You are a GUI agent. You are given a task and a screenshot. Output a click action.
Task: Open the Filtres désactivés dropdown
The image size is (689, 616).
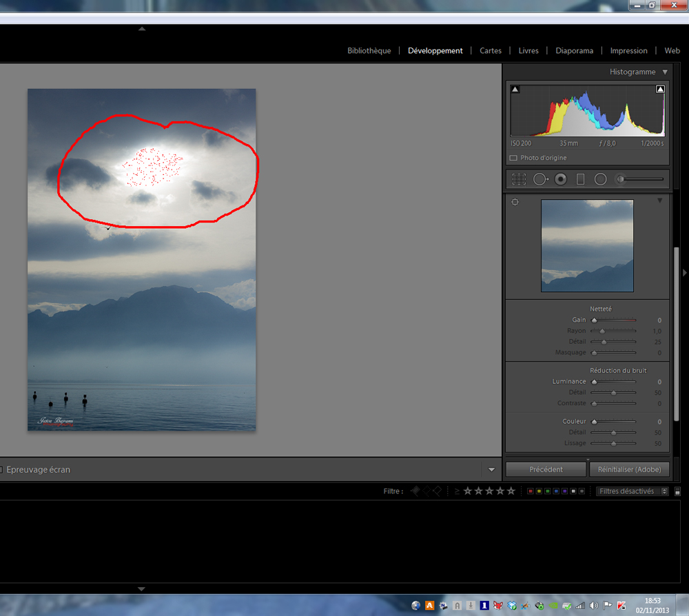[x=633, y=491]
